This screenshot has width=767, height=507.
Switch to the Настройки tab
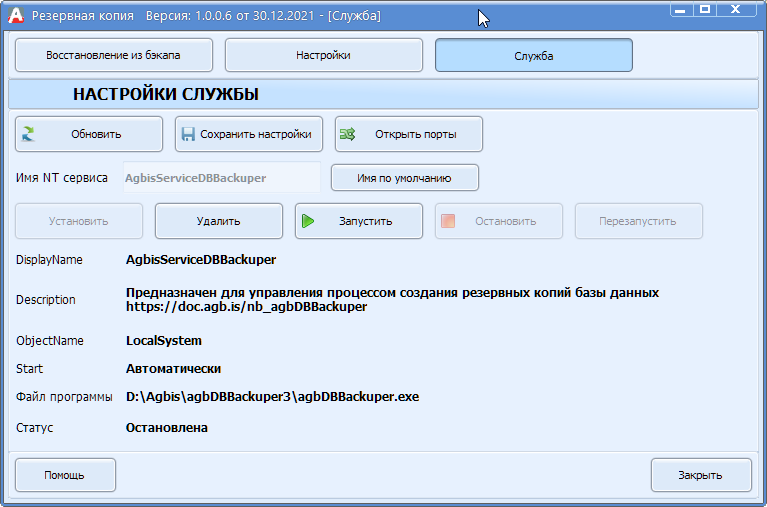tap(324, 55)
